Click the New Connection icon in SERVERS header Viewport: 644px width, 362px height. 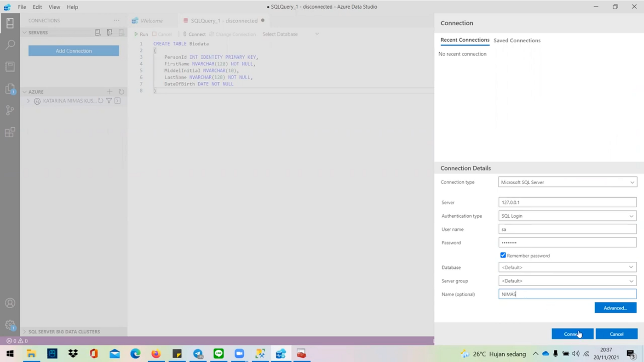pyautogui.click(x=98, y=32)
